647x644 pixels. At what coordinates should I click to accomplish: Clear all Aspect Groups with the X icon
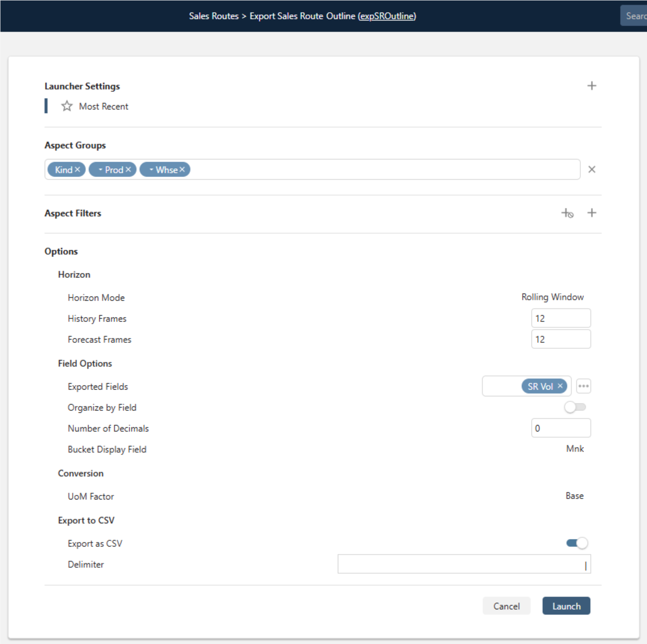(592, 169)
